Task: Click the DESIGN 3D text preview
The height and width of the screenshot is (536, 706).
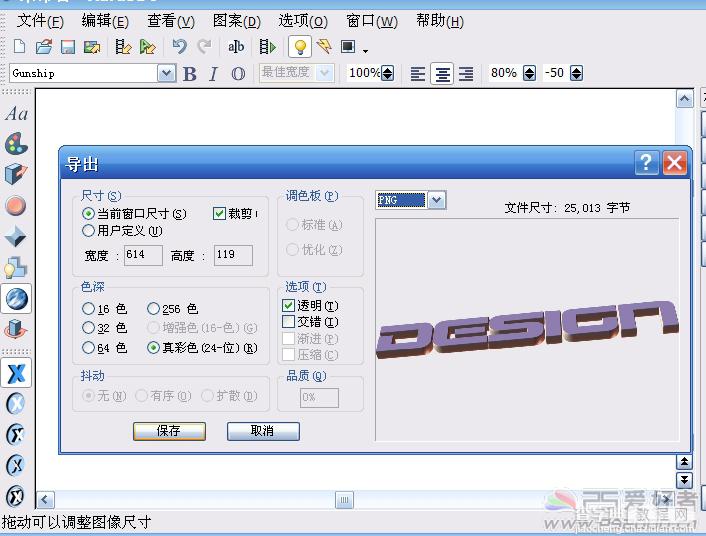Action: 527,329
